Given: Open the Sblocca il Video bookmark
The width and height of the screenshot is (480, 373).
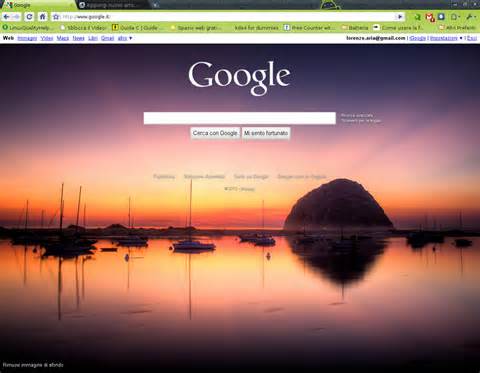Looking at the screenshot, I should [83, 28].
